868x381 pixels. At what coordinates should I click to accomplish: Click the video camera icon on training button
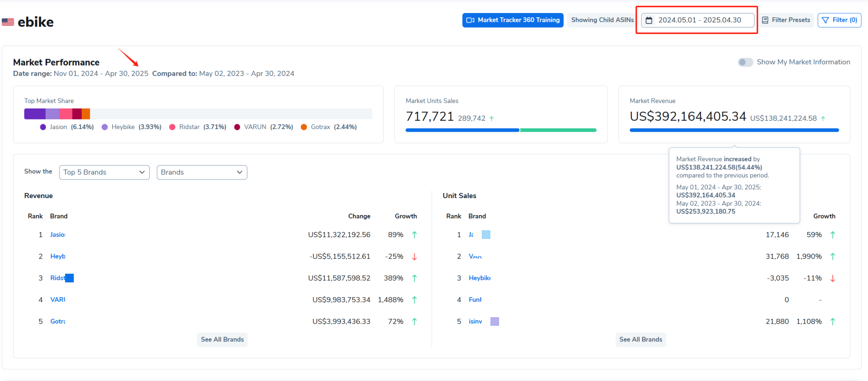(470, 20)
